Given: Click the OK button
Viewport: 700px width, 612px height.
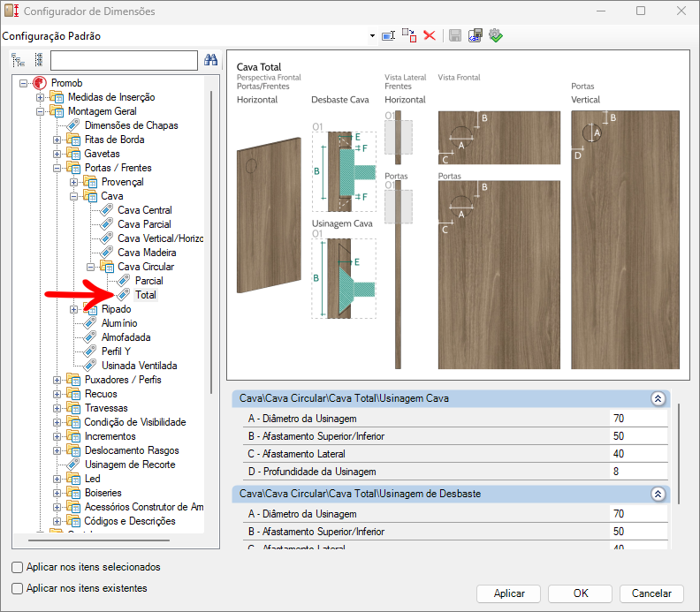Looking at the screenshot, I should tap(581, 593).
